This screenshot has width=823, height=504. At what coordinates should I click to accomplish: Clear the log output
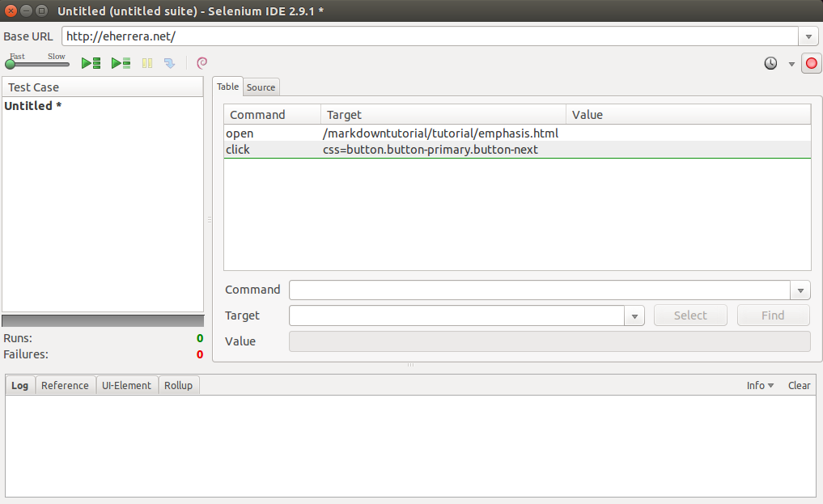(799, 385)
